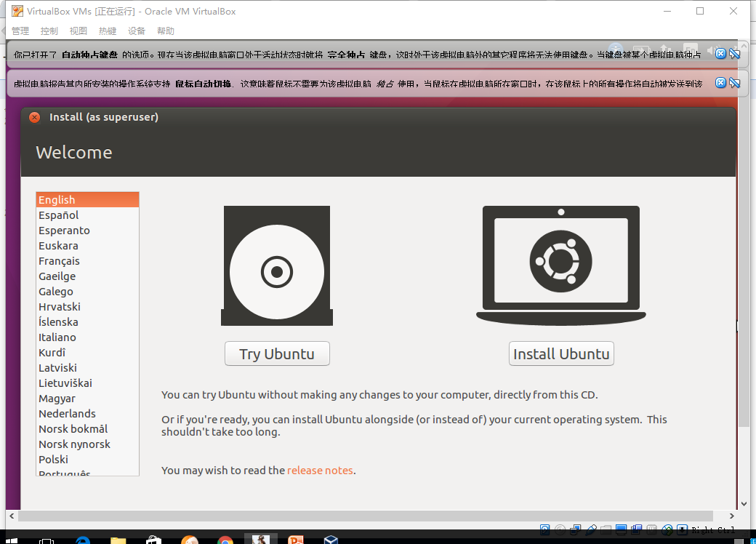This screenshot has width=756, height=544.
Task: Select Lietuviškai in the language list
Action: tap(87, 383)
